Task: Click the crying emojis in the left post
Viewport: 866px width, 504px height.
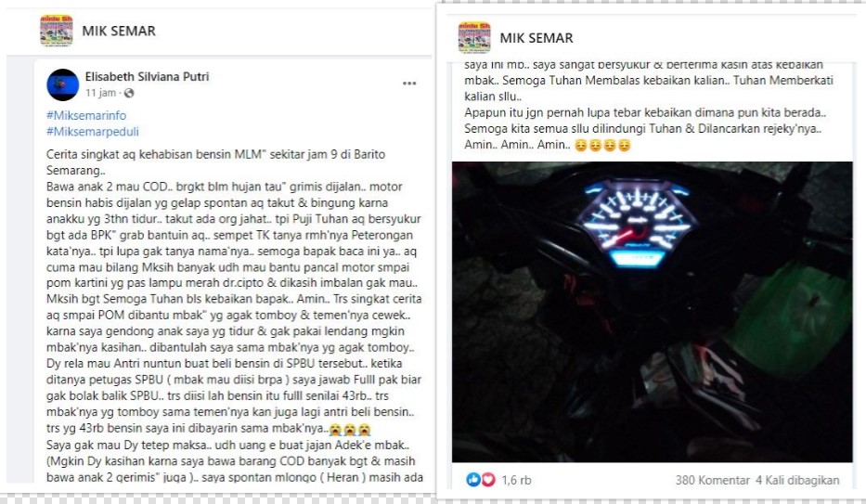Action: click(350, 429)
